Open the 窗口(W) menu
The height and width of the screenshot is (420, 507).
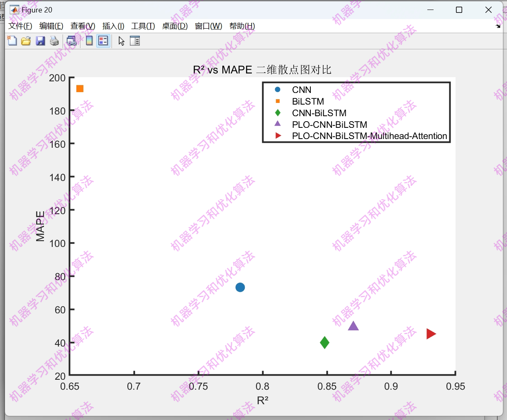coord(209,26)
